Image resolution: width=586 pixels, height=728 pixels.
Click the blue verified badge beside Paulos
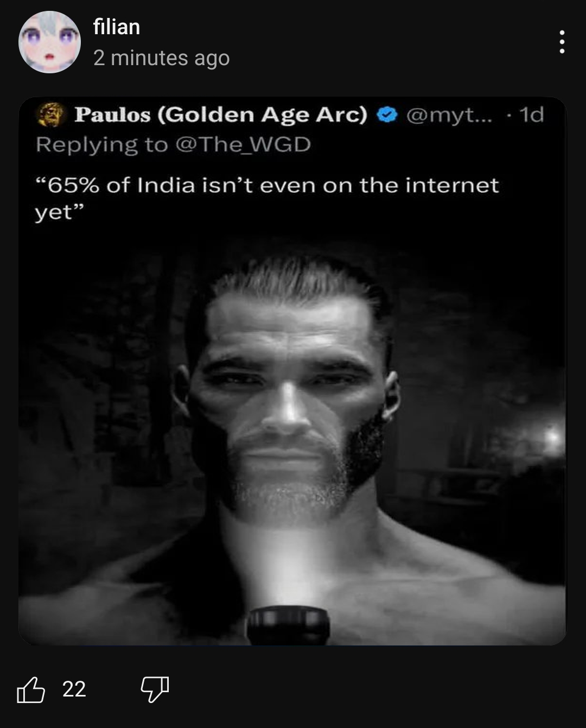tap(386, 115)
